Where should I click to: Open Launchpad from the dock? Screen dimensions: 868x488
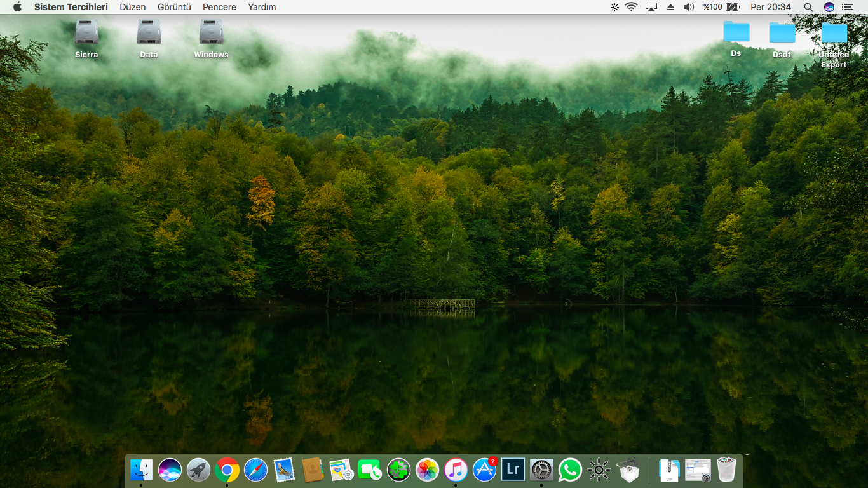point(198,470)
